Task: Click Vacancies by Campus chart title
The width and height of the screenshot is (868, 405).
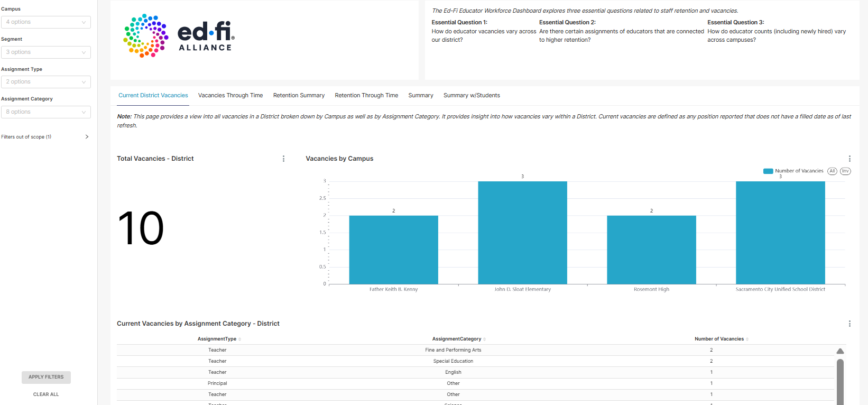Action: point(339,159)
